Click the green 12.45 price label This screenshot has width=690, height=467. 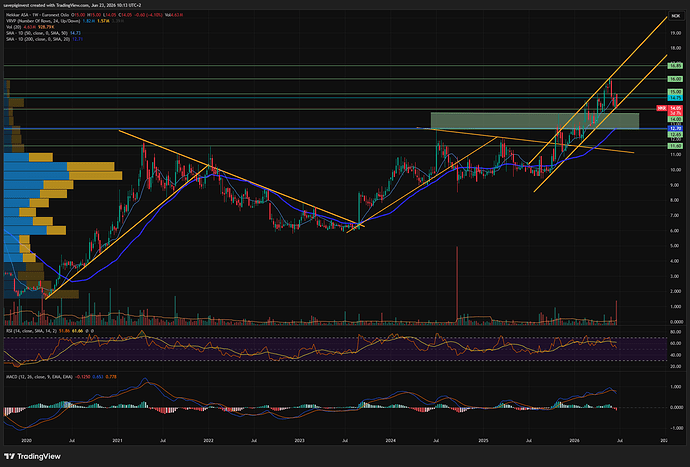click(675, 134)
